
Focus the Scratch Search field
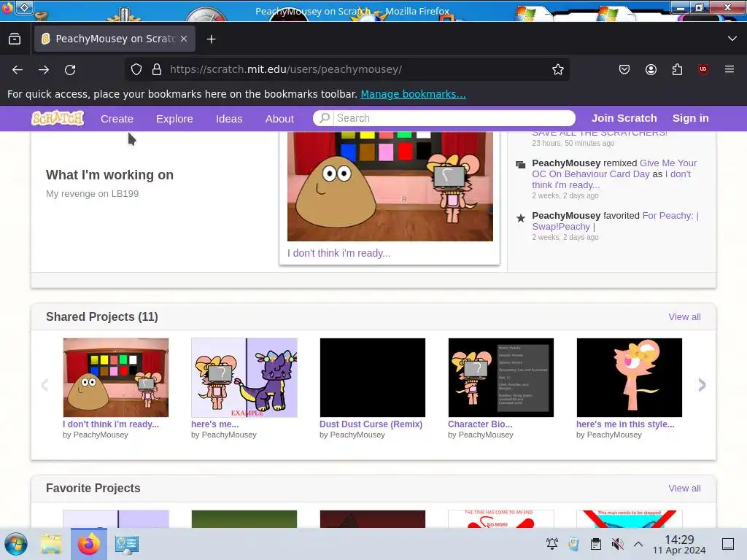444,118
